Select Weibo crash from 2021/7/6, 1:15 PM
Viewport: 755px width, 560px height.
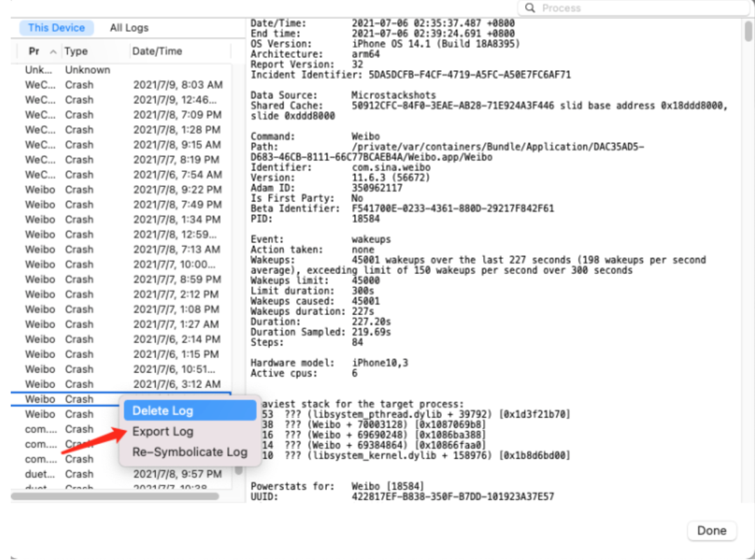(121, 354)
